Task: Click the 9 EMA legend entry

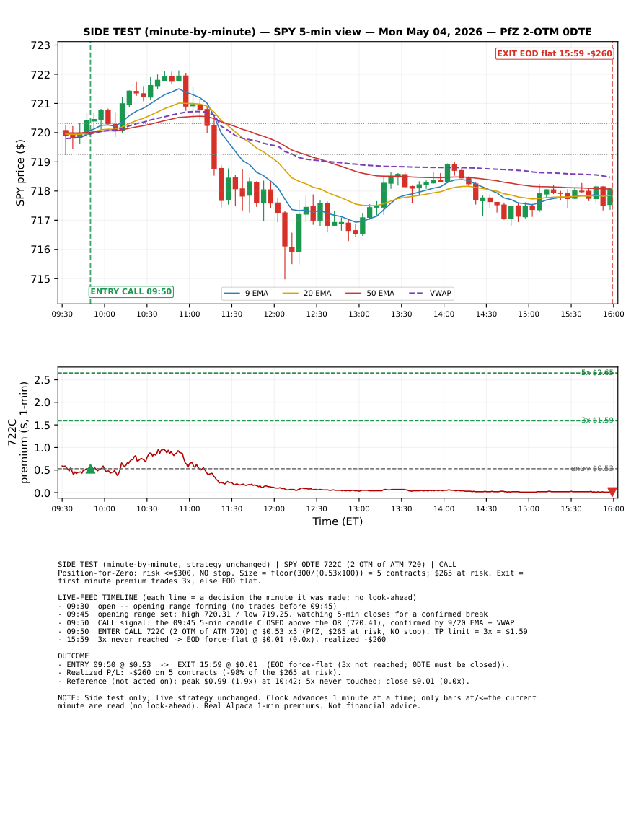Action: (247, 294)
